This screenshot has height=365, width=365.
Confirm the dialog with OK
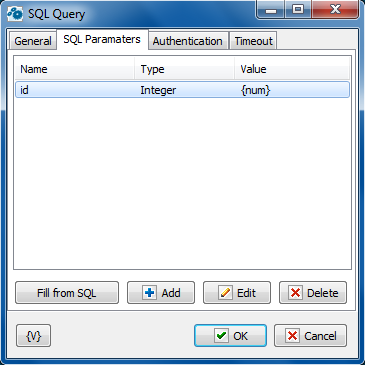click(230, 336)
